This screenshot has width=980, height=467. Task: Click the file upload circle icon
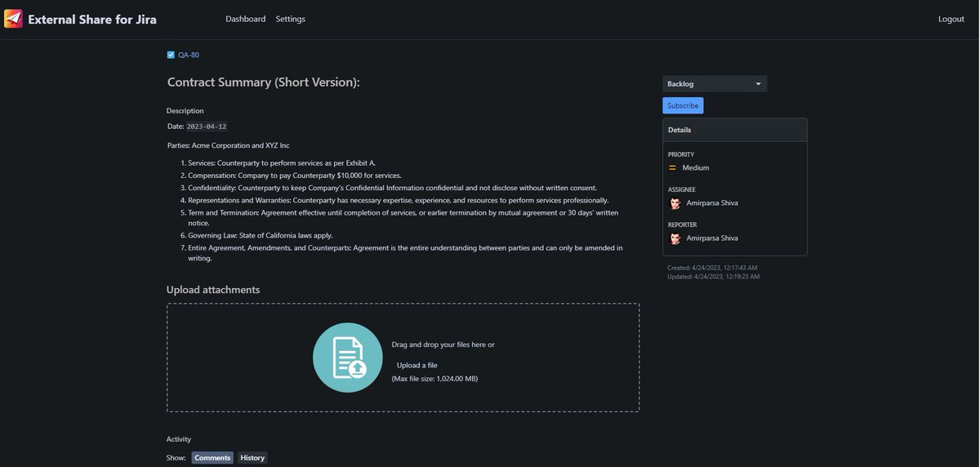348,358
